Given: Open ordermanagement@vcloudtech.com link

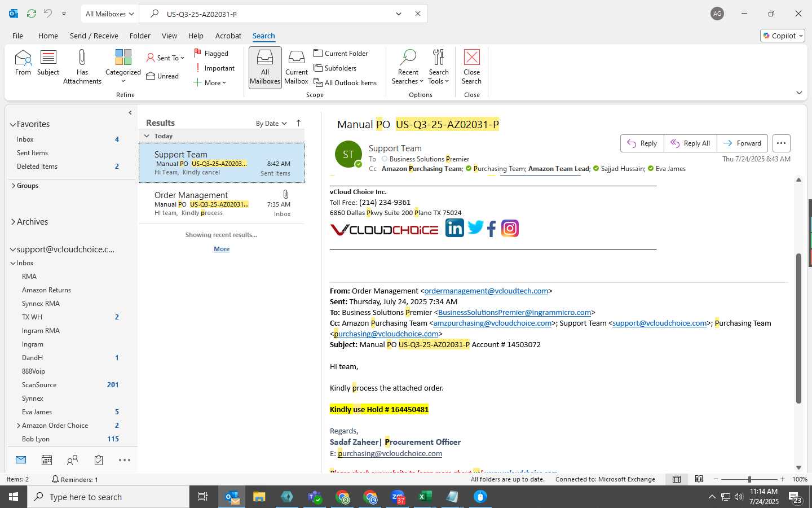Looking at the screenshot, I should click(x=486, y=291).
